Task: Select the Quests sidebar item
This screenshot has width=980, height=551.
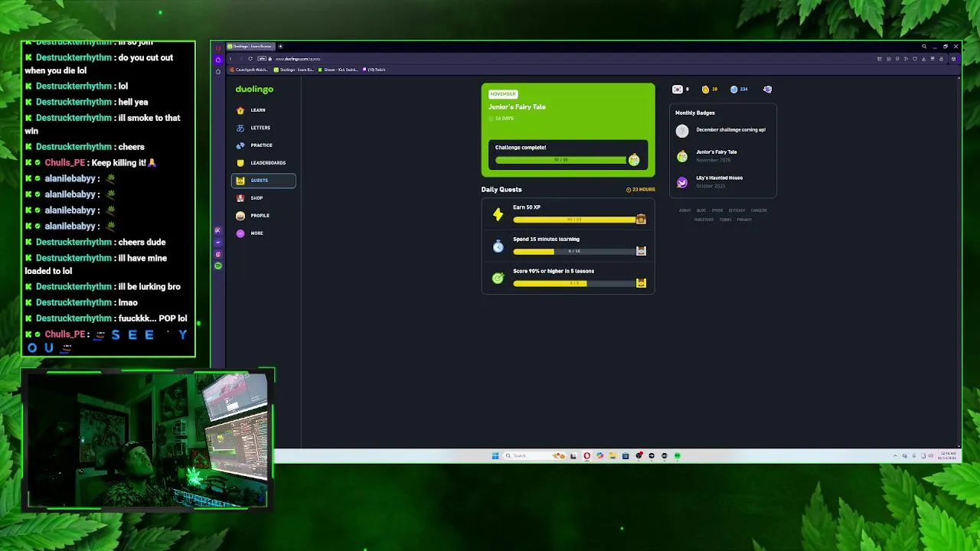Action: tap(263, 181)
